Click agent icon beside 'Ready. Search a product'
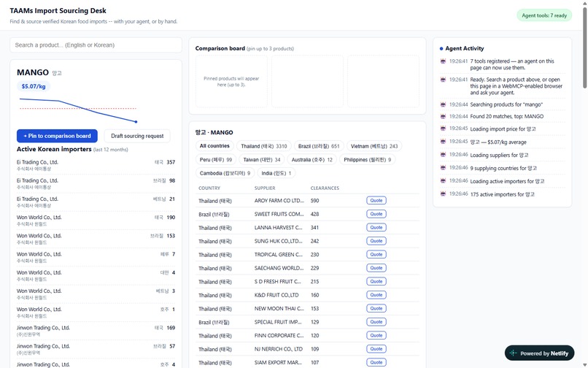Viewport: 588px width, 368px height. (443, 80)
